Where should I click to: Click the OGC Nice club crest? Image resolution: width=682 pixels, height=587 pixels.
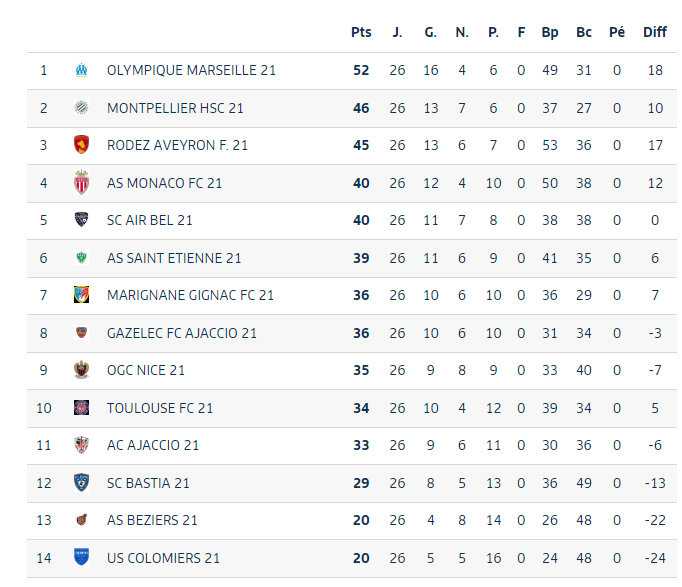click(81, 370)
